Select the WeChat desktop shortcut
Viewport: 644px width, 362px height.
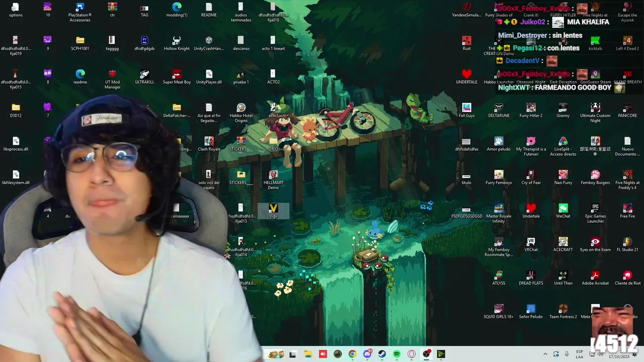[563, 211]
